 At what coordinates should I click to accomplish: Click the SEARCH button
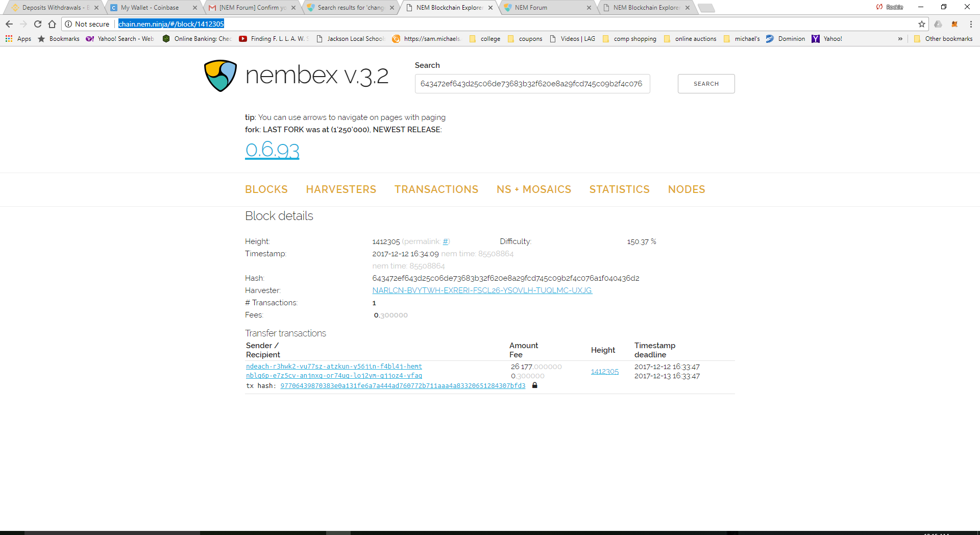tap(706, 84)
